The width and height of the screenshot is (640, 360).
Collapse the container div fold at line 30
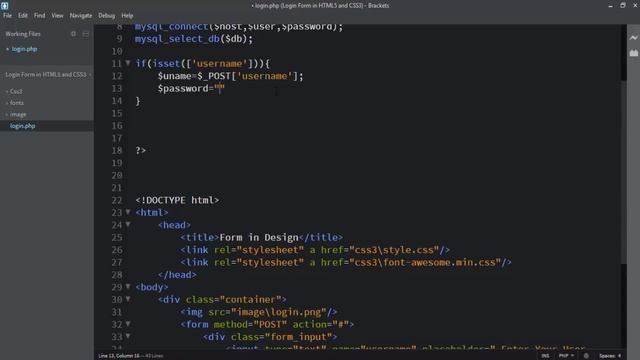[128, 299]
